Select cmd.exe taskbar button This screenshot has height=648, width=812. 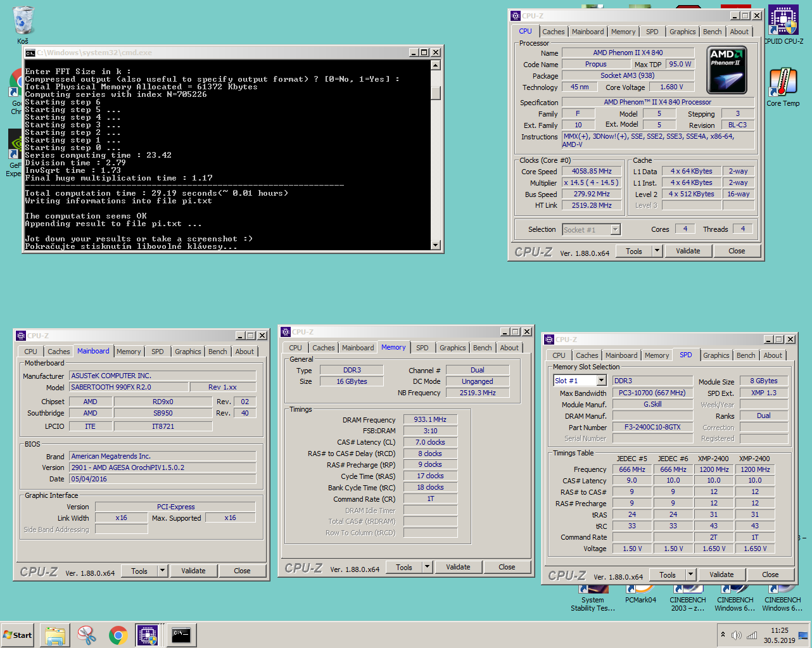181,635
